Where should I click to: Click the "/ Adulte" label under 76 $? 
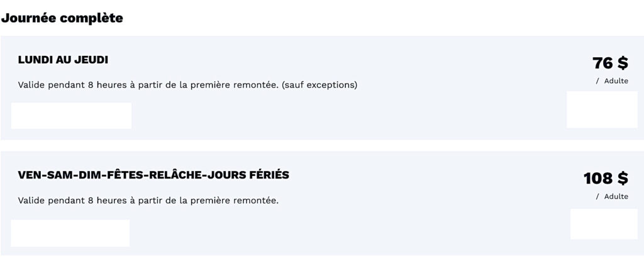[x=611, y=81]
